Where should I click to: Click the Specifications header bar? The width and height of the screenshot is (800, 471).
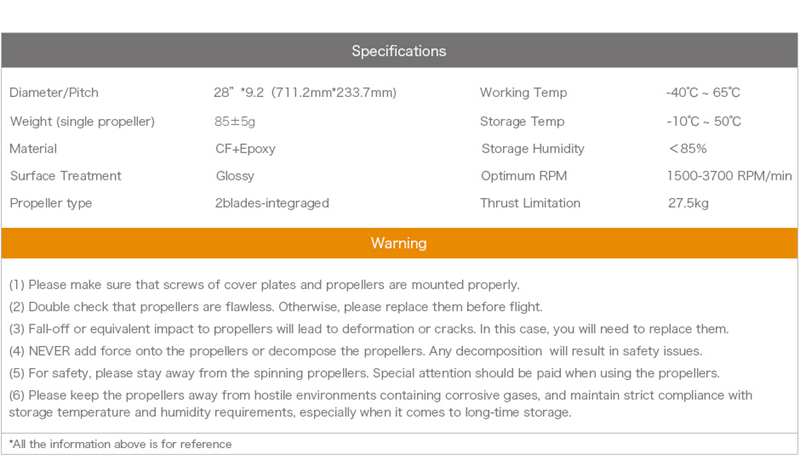click(399, 51)
